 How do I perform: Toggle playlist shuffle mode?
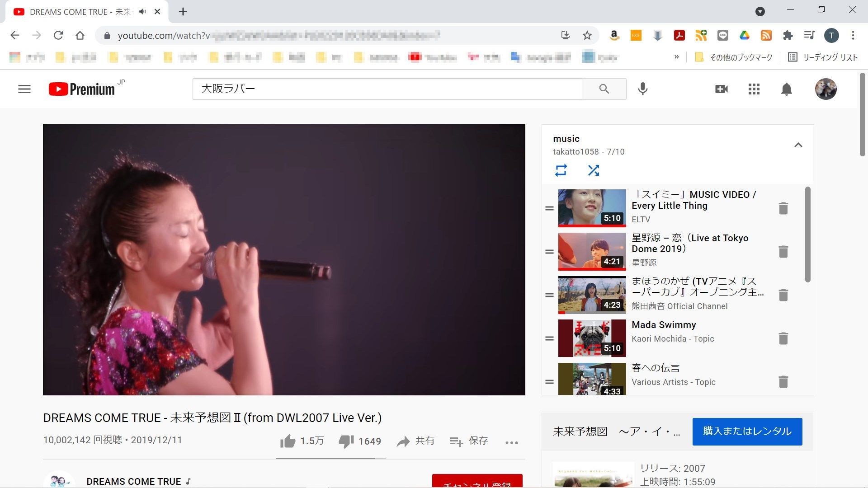point(594,170)
